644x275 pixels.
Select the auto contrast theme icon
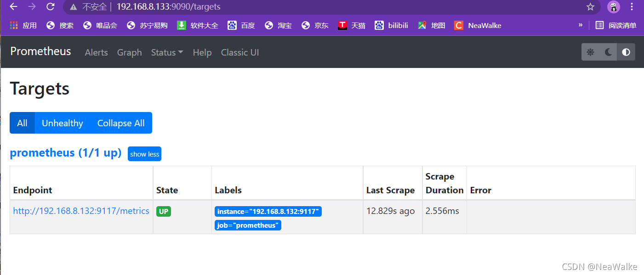click(x=626, y=52)
